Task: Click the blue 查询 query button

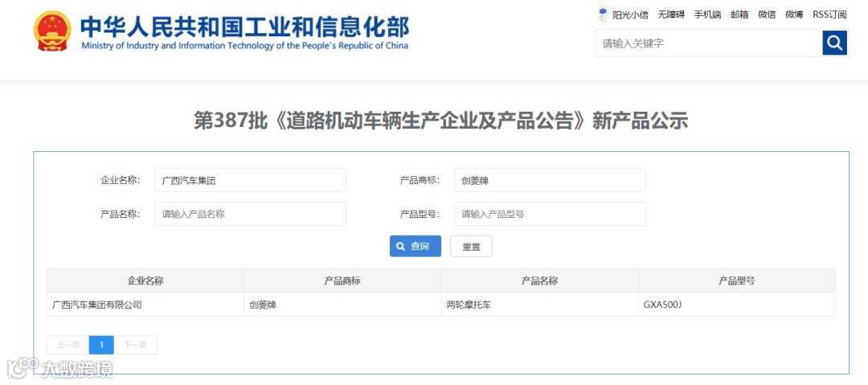Action: (x=416, y=247)
